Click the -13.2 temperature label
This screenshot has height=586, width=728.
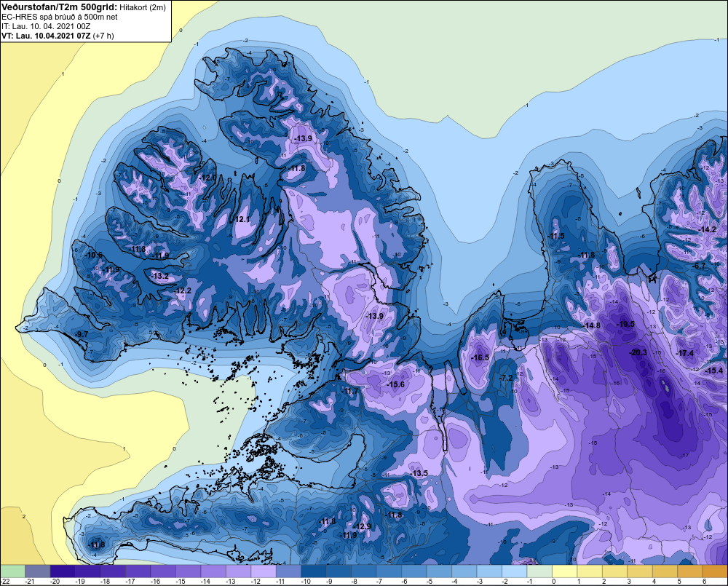pyautogui.click(x=159, y=276)
